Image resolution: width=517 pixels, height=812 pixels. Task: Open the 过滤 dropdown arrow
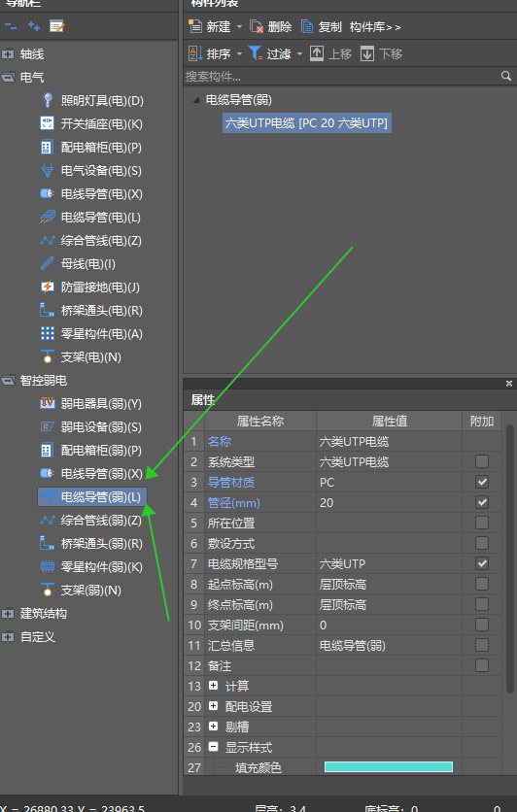point(299,53)
